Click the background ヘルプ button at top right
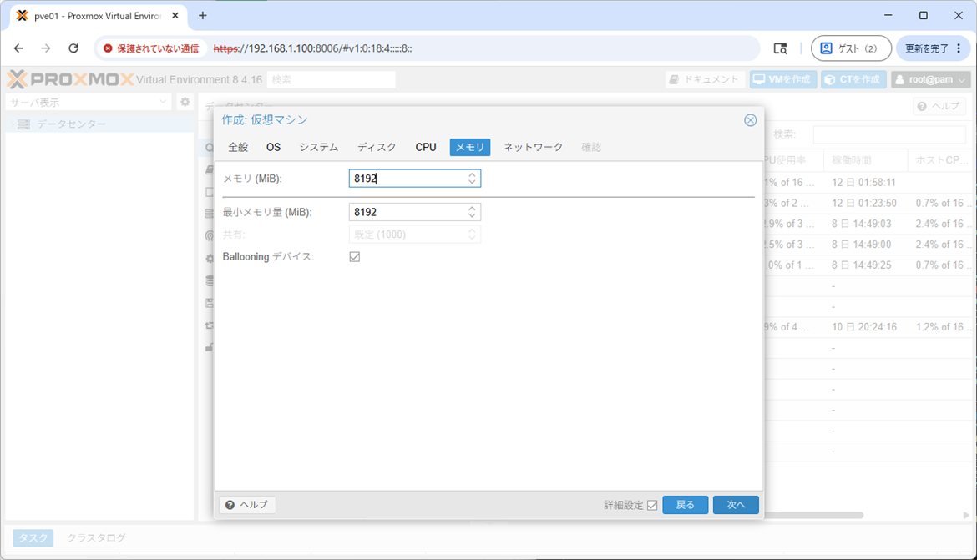This screenshot has width=977, height=560. [x=939, y=106]
